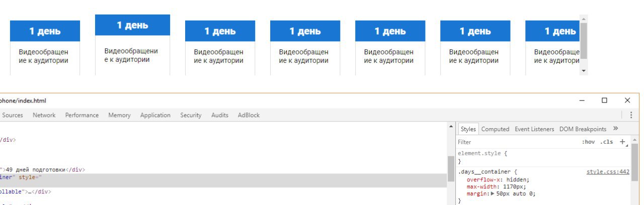Click the overflow-x hidden value in styles
Viewport: 644px width, 205px height.
point(517,179)
